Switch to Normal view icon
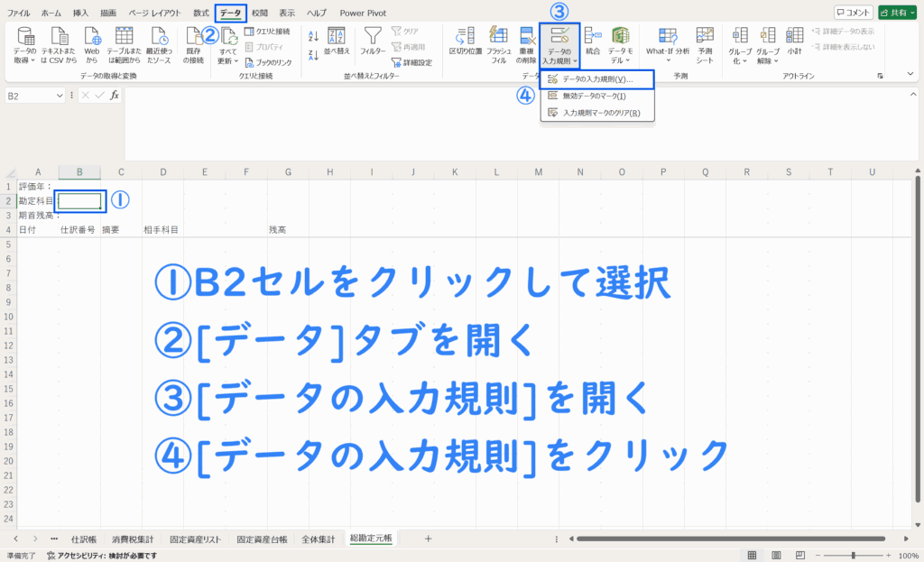The width and height of the screenshot is (924, 562). pos(752,556)
